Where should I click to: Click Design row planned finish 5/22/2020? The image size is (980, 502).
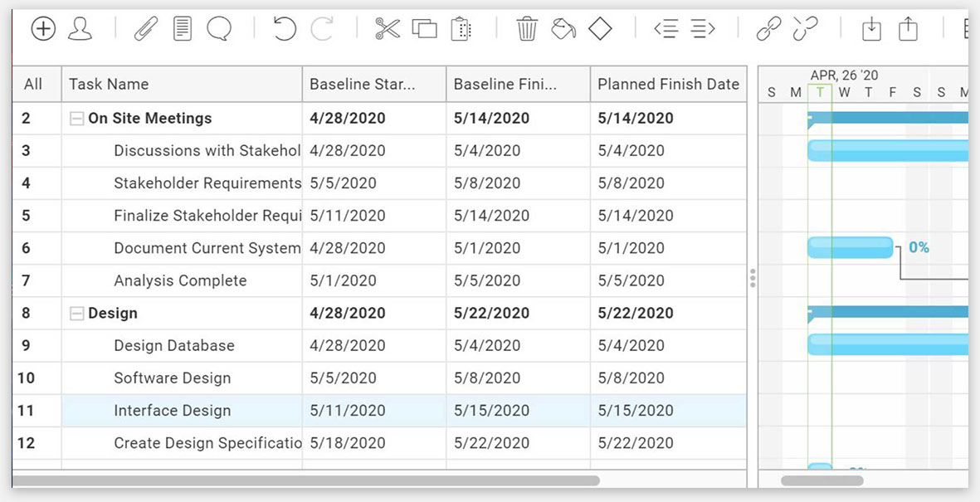(636, 313)
